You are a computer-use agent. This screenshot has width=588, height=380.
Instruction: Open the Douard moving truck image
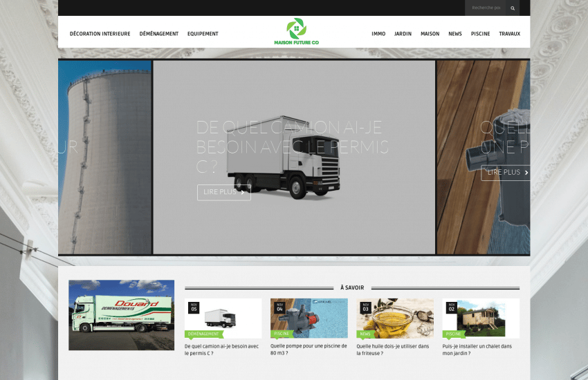pyautogui.click(x=121, y=315)
